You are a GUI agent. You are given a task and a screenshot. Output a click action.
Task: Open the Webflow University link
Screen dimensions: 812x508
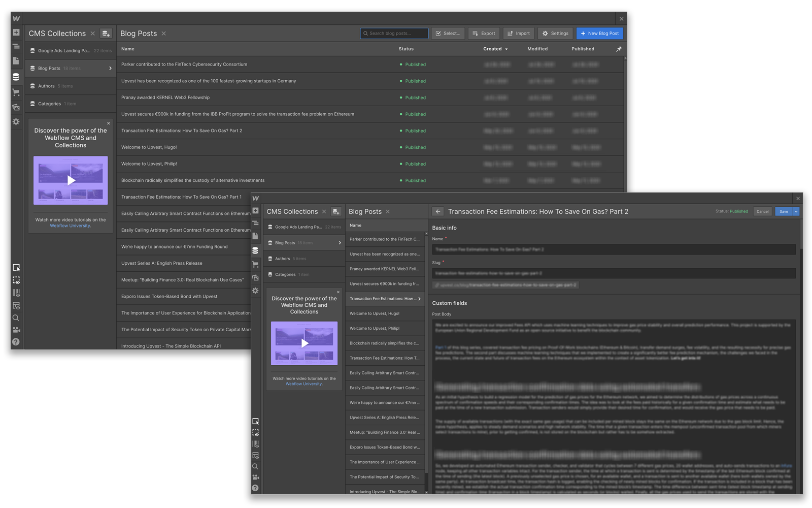70,226
